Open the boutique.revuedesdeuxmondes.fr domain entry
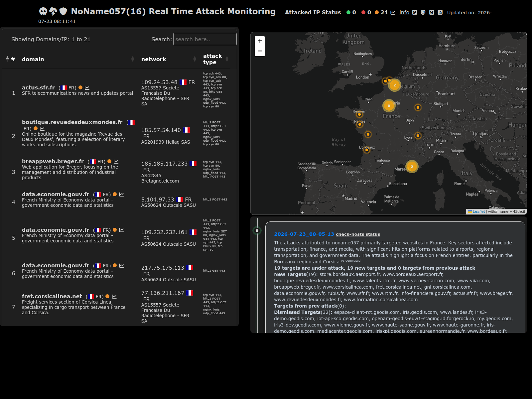Viewport: 532px width, 399px height. [x=72, y=122]
